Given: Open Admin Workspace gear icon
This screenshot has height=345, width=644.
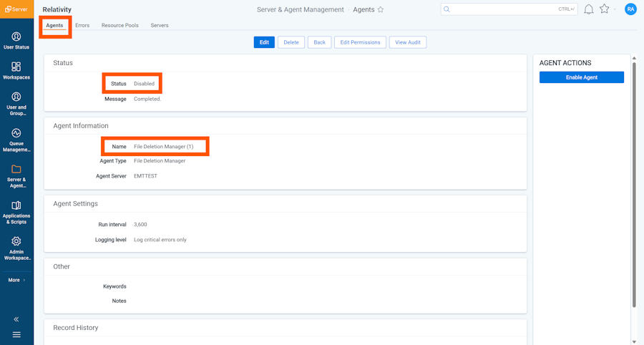Looking at the screenshot, I should coord(16,248).
